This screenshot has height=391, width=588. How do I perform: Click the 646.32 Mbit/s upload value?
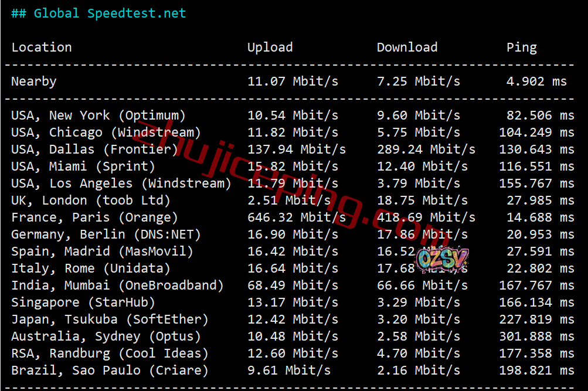click(x=297, y=217)
